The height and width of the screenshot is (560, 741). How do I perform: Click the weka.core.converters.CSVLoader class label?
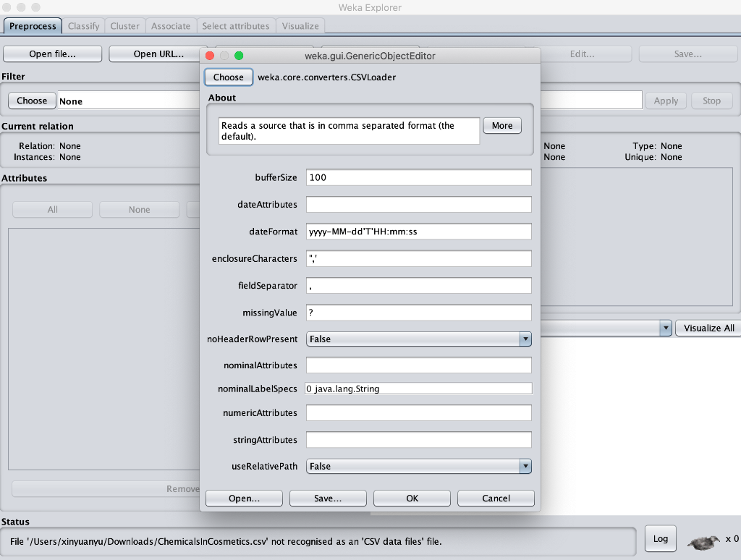tap(326, 77)
